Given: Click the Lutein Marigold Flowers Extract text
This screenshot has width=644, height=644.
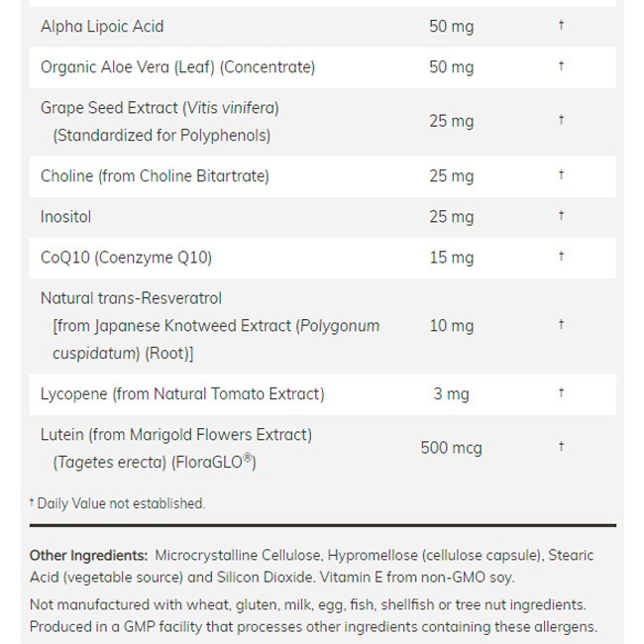Looking at the screenshot, I should [x=176, y=448].
